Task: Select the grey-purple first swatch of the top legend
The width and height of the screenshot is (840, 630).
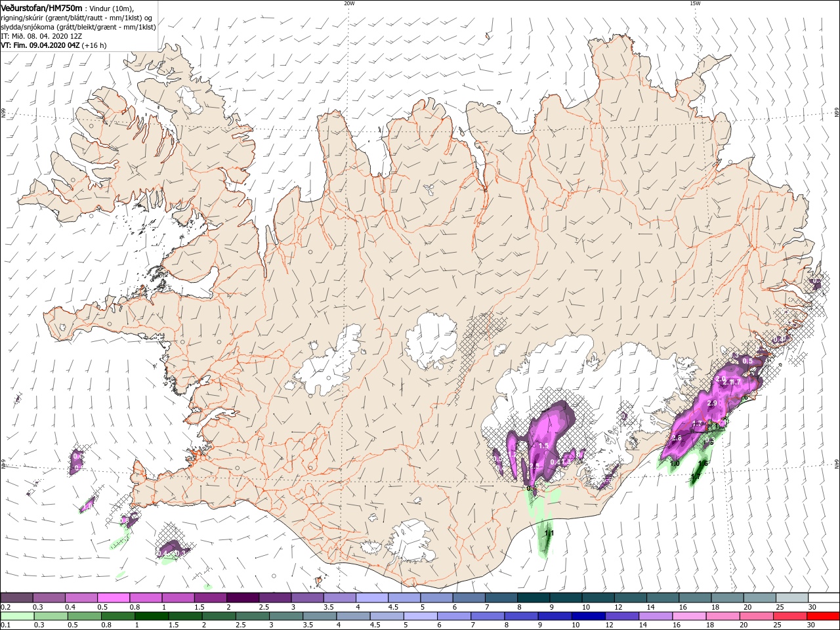Action: [x=16, y=598]
